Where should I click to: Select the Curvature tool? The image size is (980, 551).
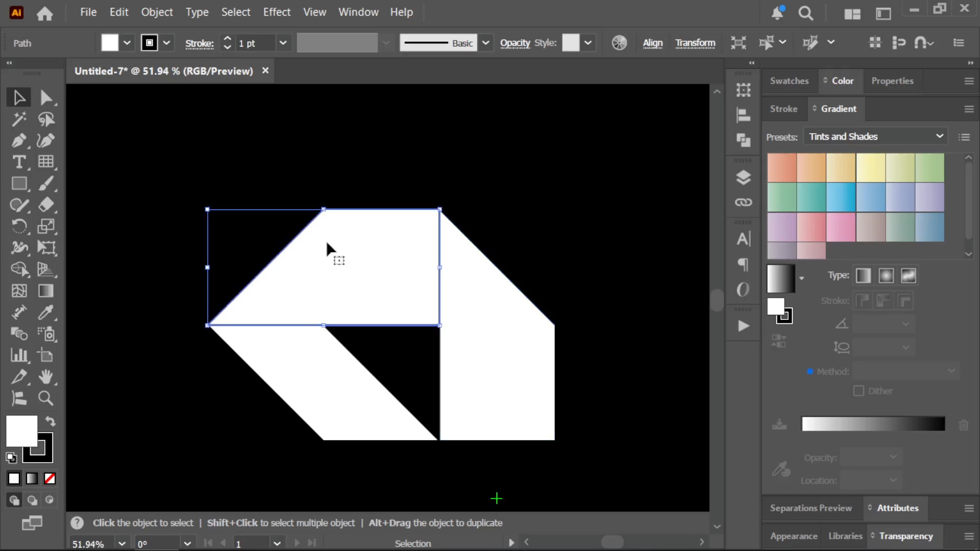46,141
